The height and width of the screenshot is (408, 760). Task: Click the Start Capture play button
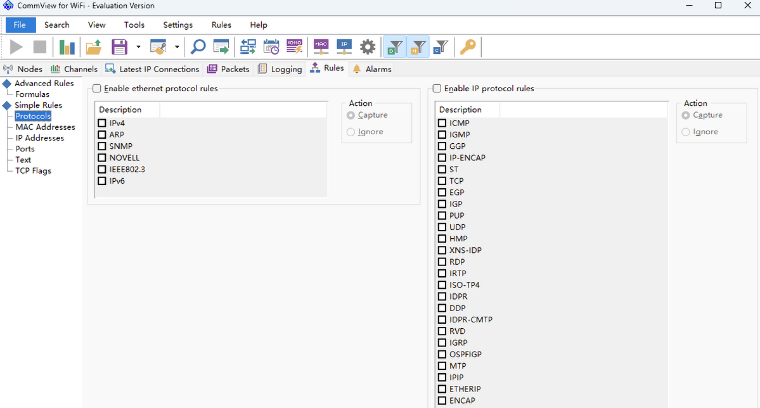pos(17,47)
